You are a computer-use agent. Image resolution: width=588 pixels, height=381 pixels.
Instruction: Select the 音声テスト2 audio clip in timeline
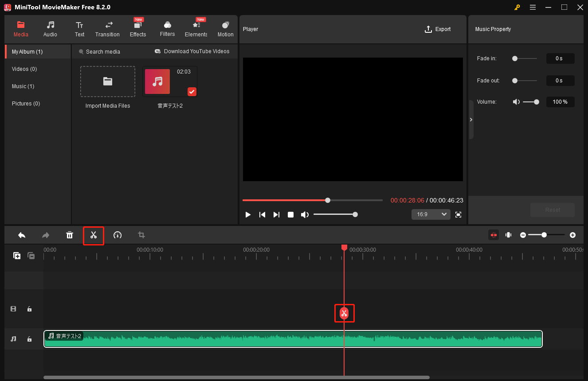[x=293, y=339]
